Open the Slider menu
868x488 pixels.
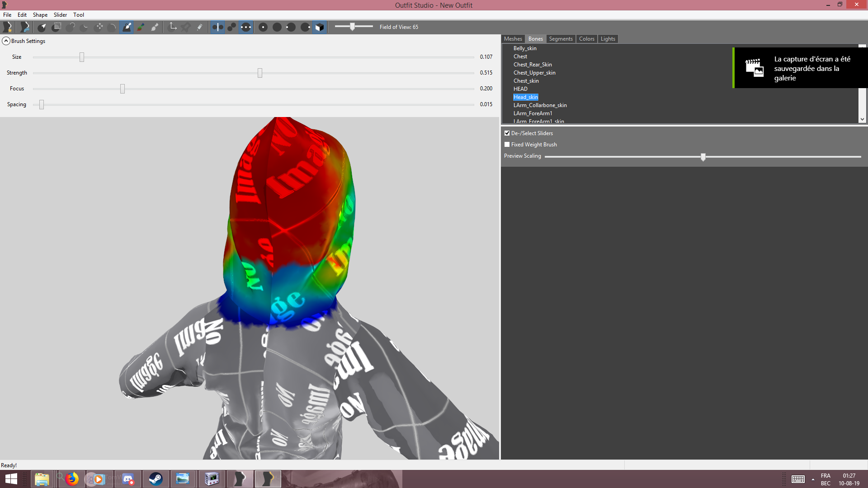point(60,15)
